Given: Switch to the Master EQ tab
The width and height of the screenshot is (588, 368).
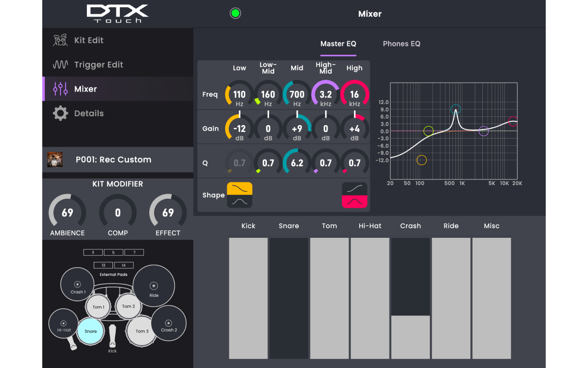Looking at the screenshot, I should (338, 44).
